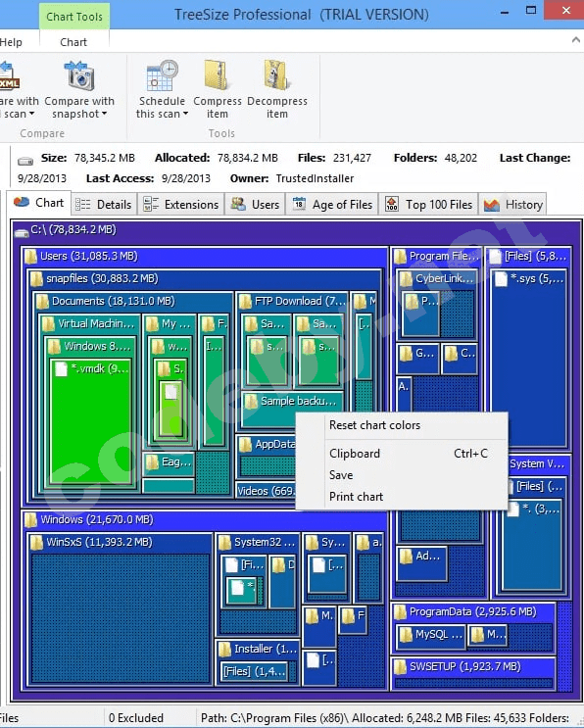The image size is (584, 728).
Task: Click the Compress item zip folder icon
Action: [217, 74]
